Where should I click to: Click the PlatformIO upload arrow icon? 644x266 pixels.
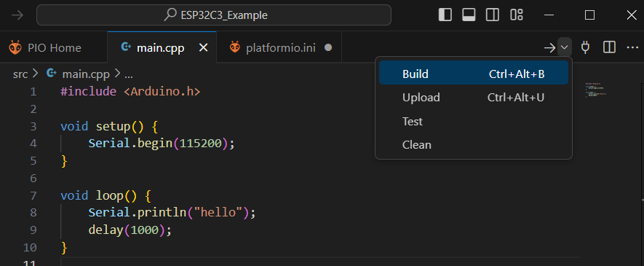tap(549, 48)
